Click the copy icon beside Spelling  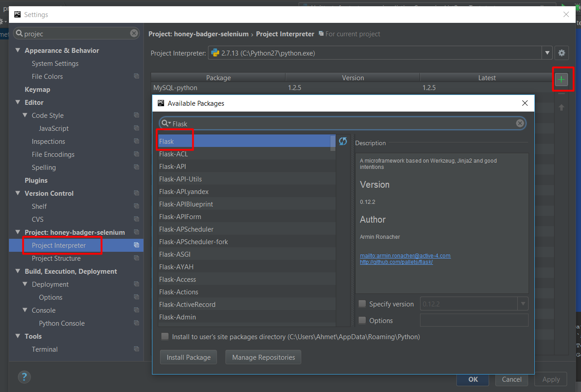pyautogui.click(x=136, y=167)
